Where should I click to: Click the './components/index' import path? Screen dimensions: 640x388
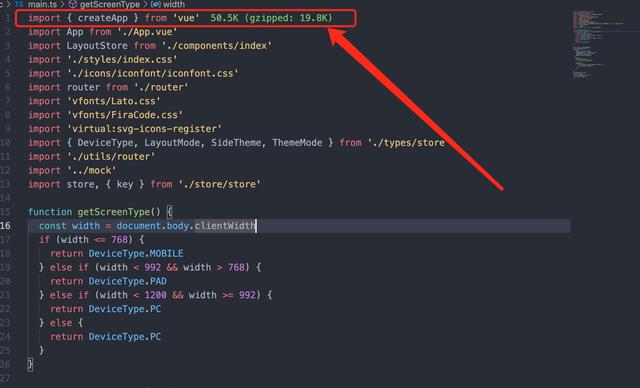pyautogui.click(x=217, y=46)
